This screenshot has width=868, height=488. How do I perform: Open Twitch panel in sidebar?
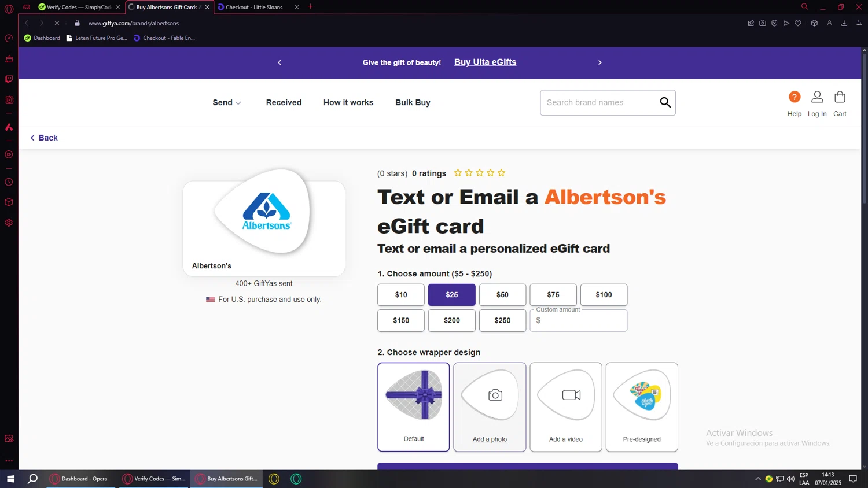(x=9, y=79)
